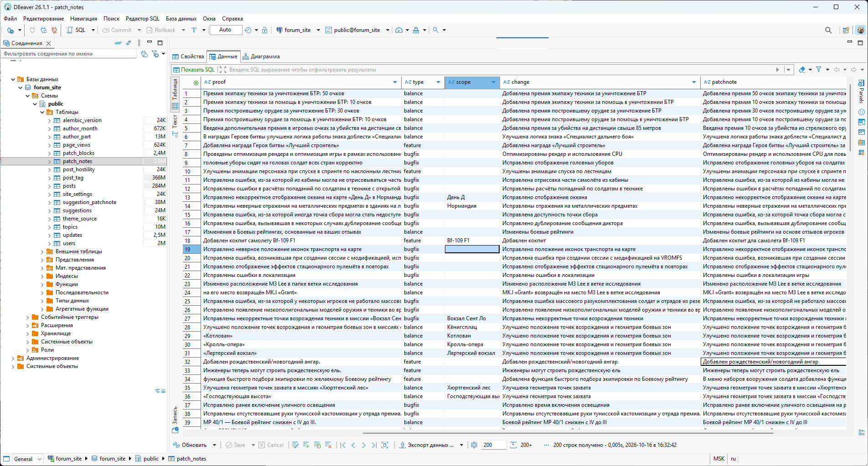This screenshot has width=868, height=466.
Task: Expand the Администрирование tree node
Action: tap(13, 358)
